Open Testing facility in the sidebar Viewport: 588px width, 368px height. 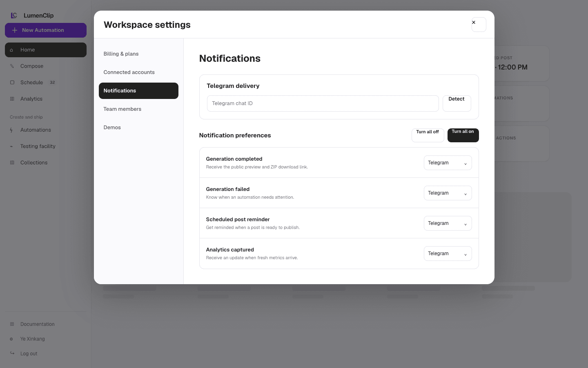click(46, 146)
